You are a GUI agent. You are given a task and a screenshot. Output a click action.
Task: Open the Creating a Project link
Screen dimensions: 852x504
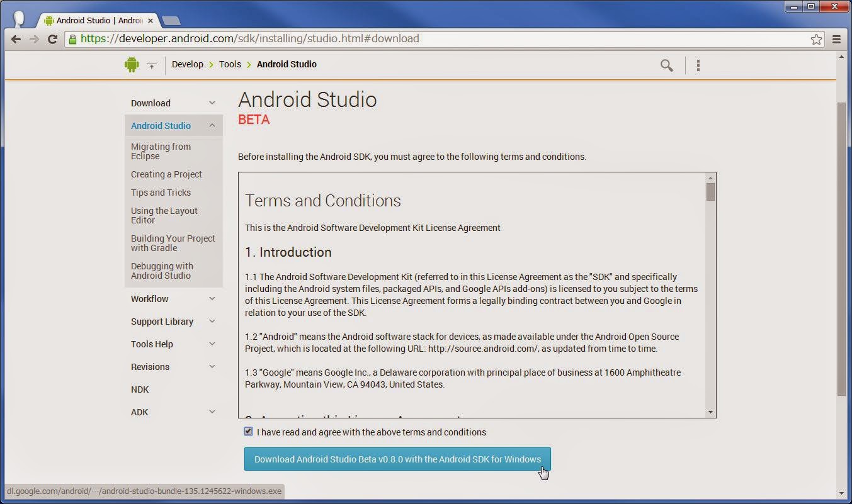(166, 174)
